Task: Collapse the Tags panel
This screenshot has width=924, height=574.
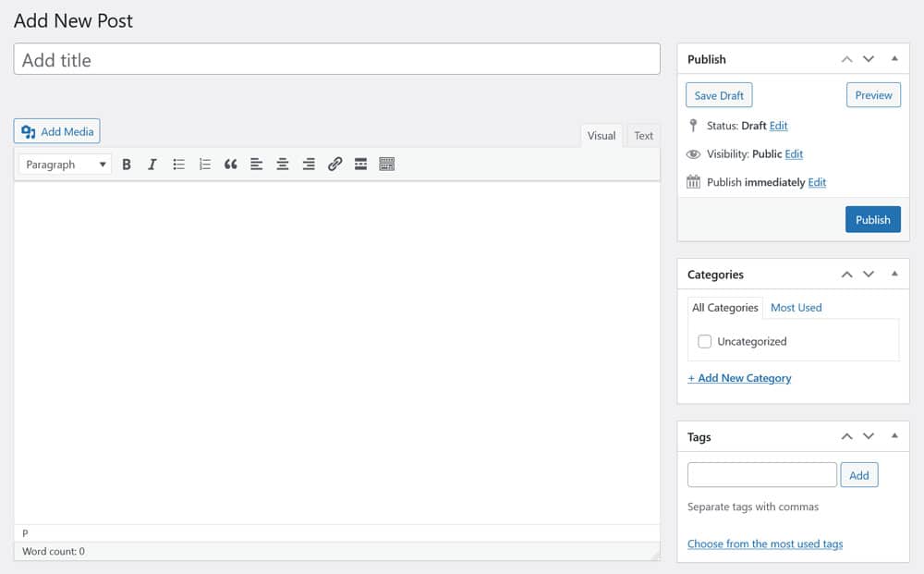Action: [894, 436]
